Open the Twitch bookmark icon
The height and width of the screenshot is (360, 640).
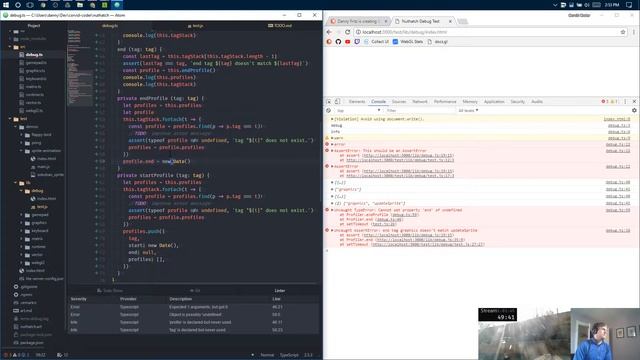click(x=357, y=42)
